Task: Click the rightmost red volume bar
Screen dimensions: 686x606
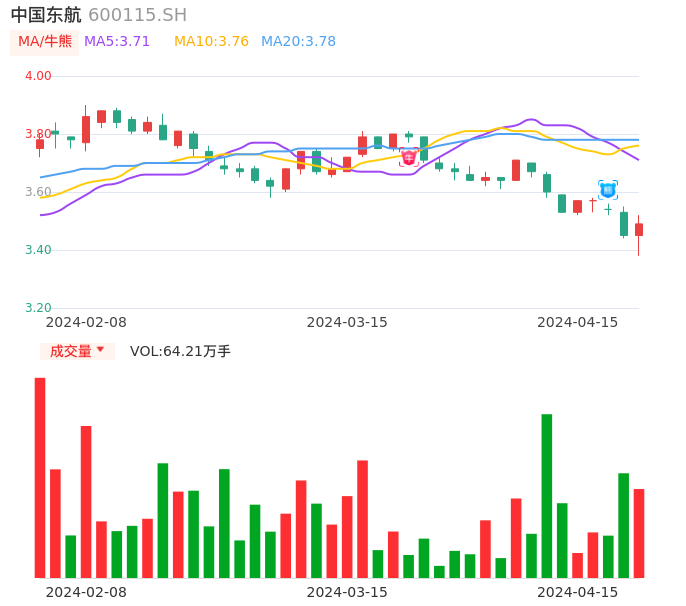Action: [x=639, y=533]
